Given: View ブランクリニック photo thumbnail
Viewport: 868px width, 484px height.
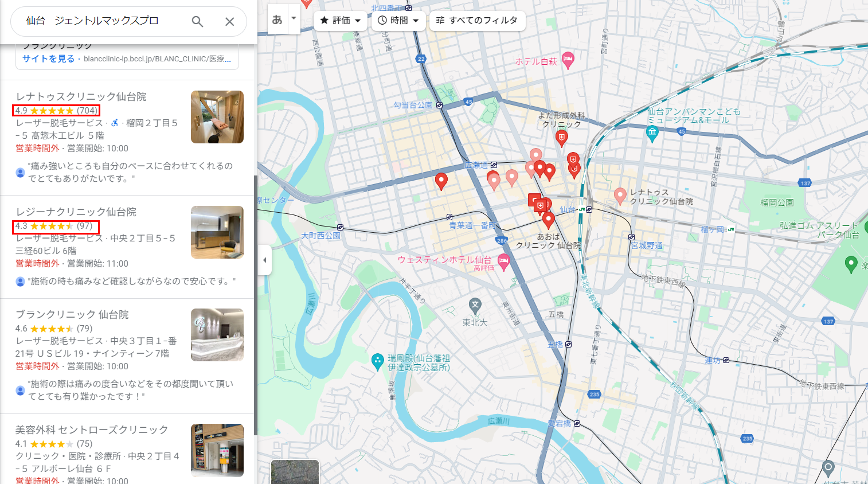Looking at the screenshot, I should (x=217, y=335).
